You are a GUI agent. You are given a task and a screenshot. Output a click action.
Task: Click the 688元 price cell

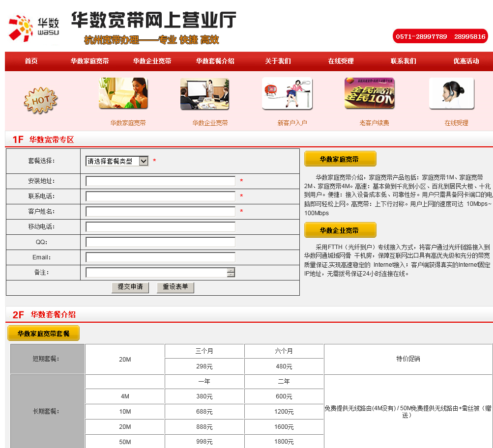coord(204,412)
